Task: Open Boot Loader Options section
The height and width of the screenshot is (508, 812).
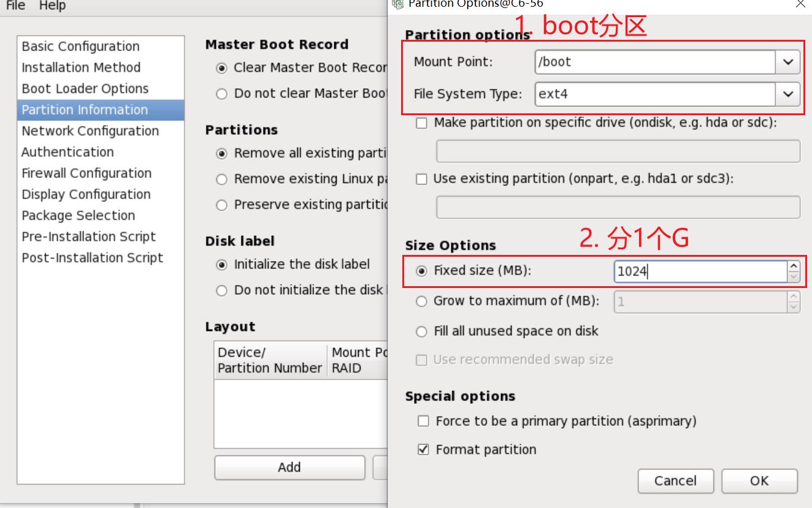Action: [x=101, y=89]
